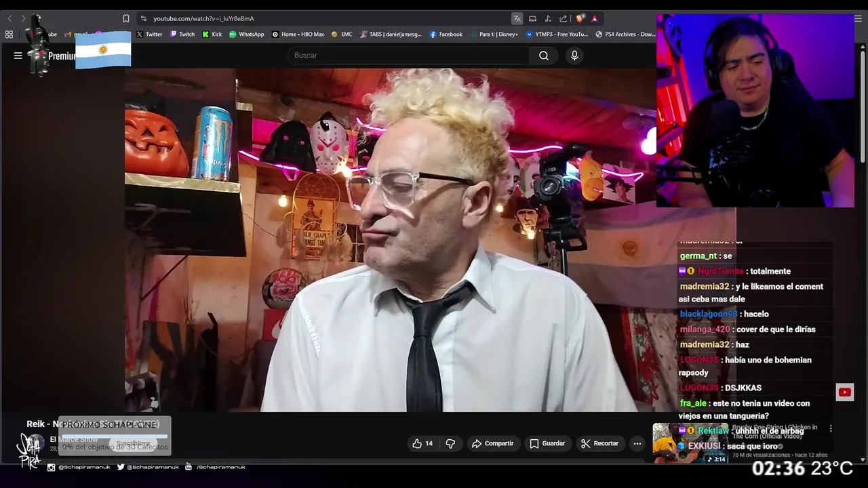Click chat username fra_ale
The height and width of the screenshot is (488, 868).
click(x=693, y=403)
